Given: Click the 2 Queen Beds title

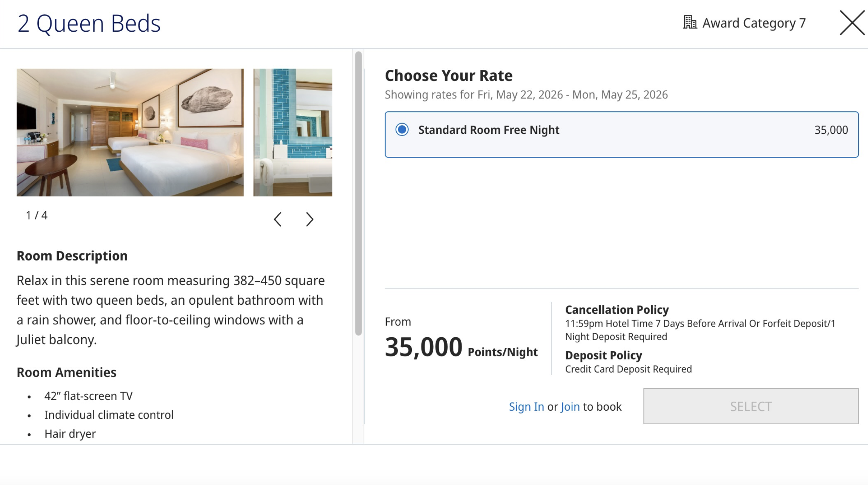Looking at the screenshot, I should pyautogui.click(x=89, y=23).
